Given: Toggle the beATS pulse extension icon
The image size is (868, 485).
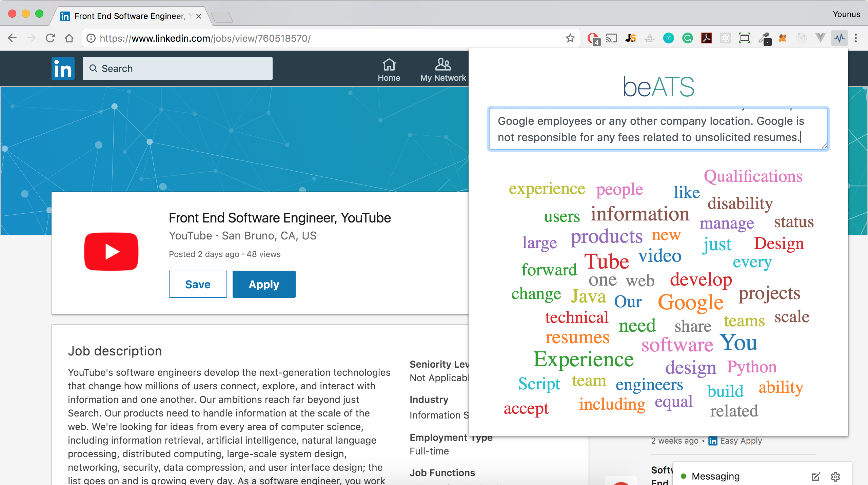Looking at the screenshot, I should (x=840, y=38).
